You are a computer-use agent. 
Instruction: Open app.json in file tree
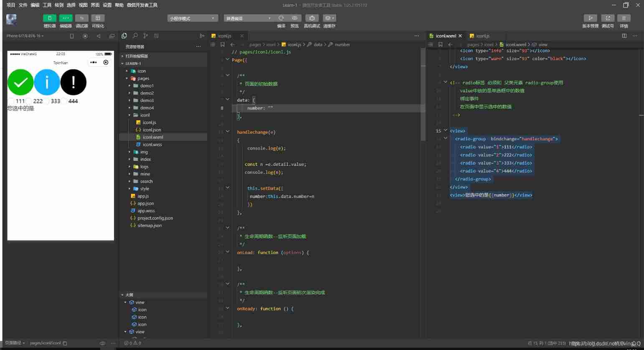coord(146,203)
